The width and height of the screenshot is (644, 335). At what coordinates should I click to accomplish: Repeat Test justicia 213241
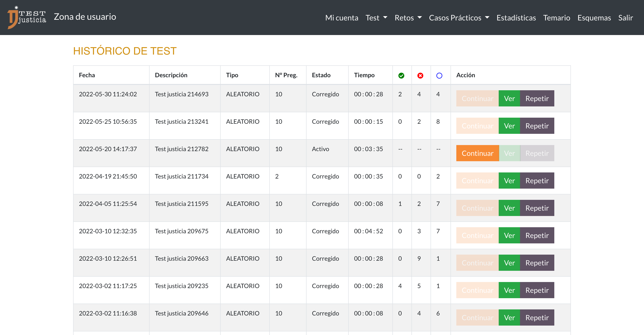[537, 126]
